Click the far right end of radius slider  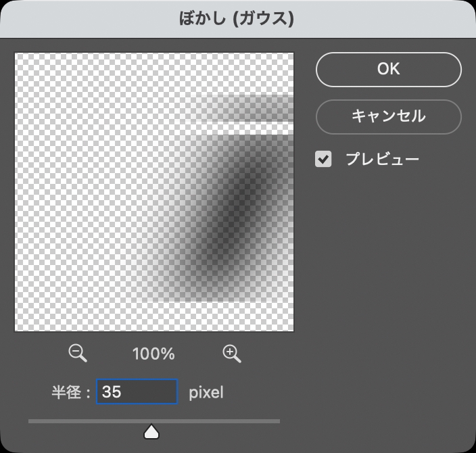point(278,421)
